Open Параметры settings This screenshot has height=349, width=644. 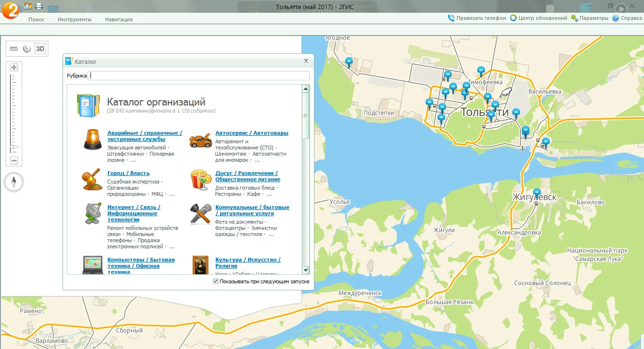(589, 18)
